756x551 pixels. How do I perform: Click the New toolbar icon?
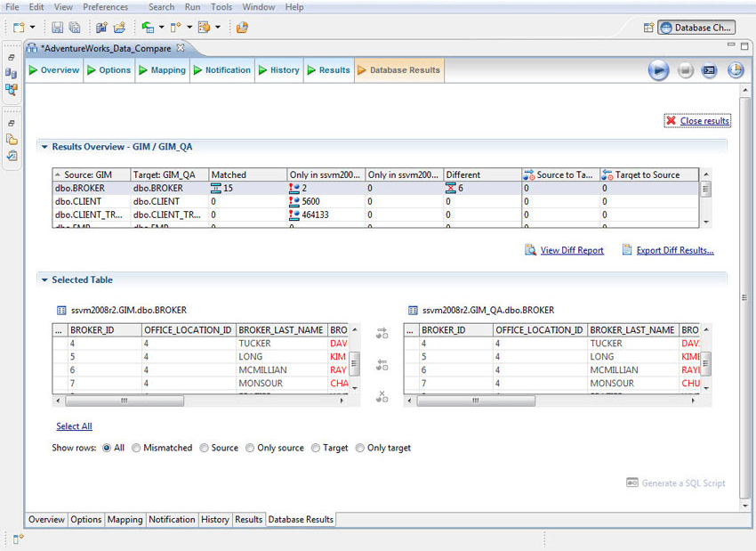coord(19,28)
